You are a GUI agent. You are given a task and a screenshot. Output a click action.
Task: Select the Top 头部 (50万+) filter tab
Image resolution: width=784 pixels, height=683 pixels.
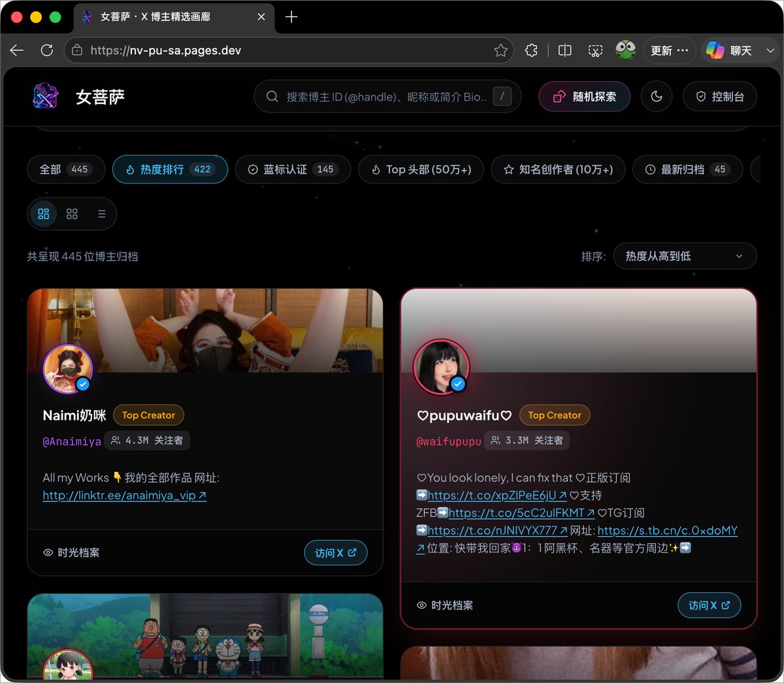[421, 169]
